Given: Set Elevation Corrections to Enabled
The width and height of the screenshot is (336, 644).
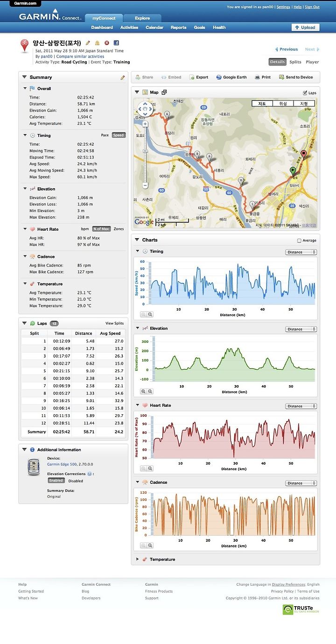Looking at the screenshot, I should 56,481.
